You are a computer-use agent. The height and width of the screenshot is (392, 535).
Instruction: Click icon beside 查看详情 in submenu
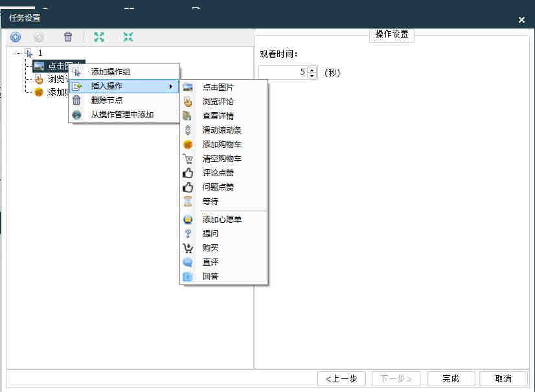(x=187, y=116)
